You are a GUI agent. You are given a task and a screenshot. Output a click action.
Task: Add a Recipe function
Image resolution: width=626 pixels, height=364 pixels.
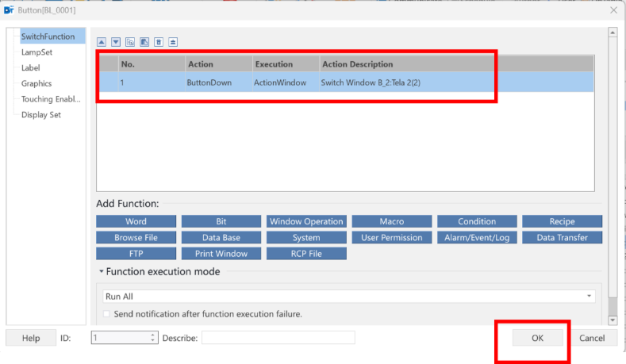click(562, 221)
